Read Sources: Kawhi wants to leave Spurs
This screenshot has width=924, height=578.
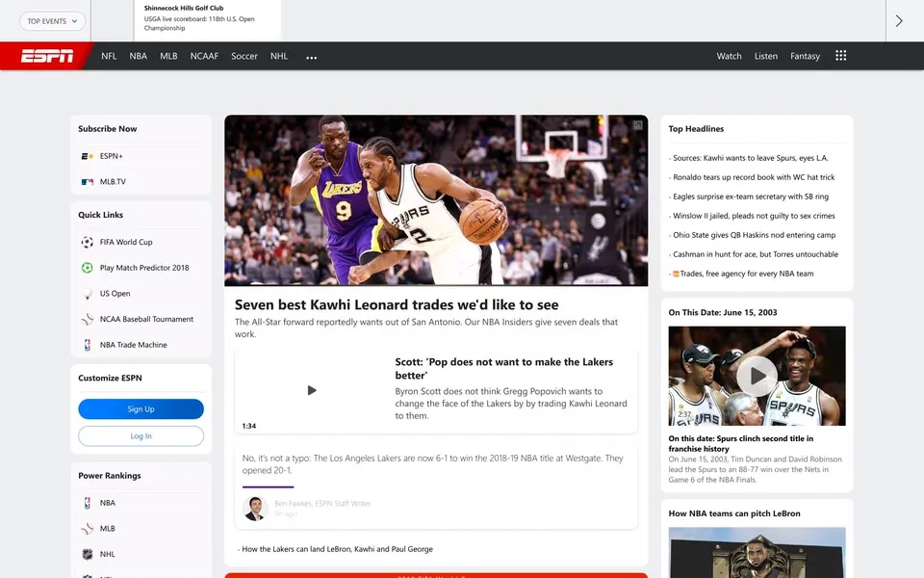pos(750,158)
